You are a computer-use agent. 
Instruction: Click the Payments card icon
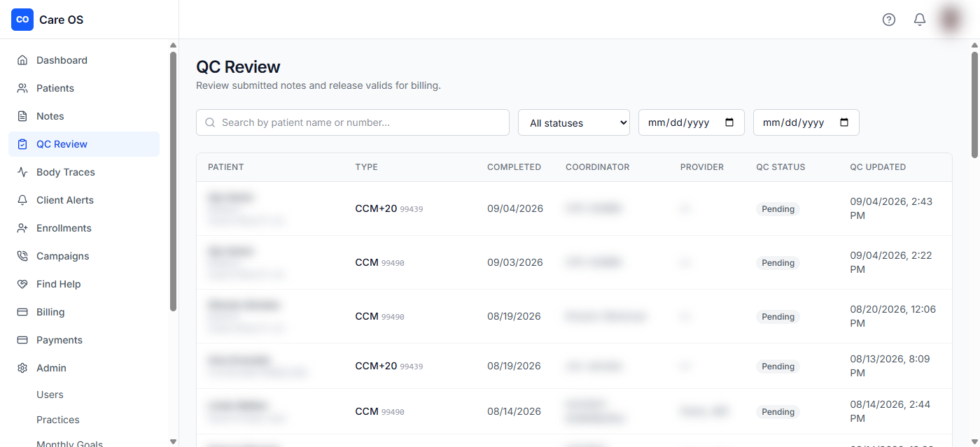[x=22, y=340]
